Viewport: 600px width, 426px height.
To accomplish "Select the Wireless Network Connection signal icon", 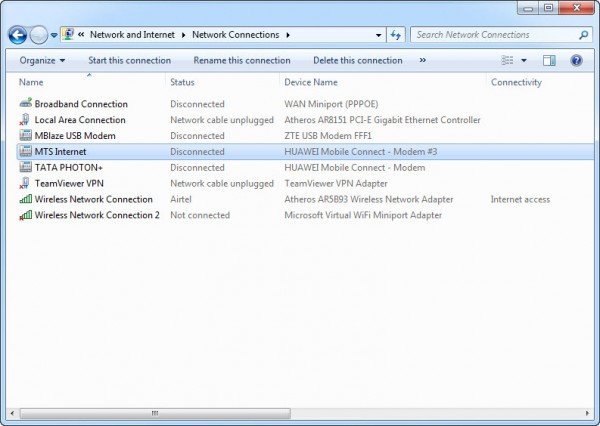I will (26, 200).
